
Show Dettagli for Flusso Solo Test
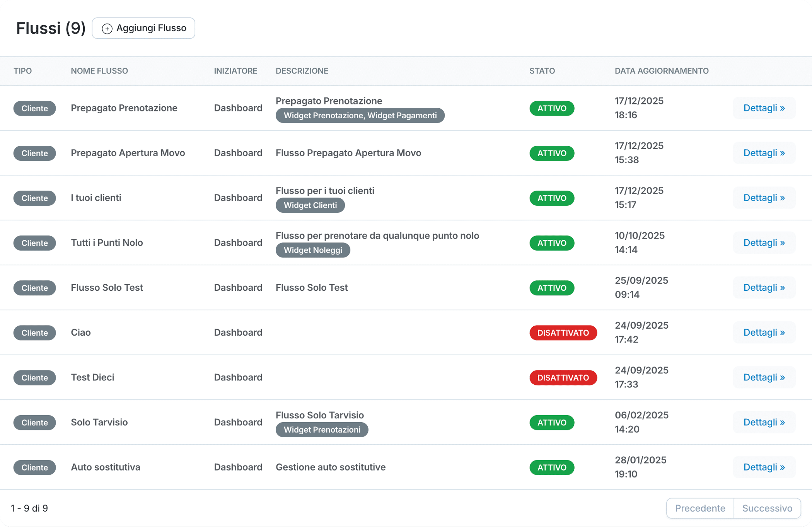pyautogui.click(x=764, y=287)
